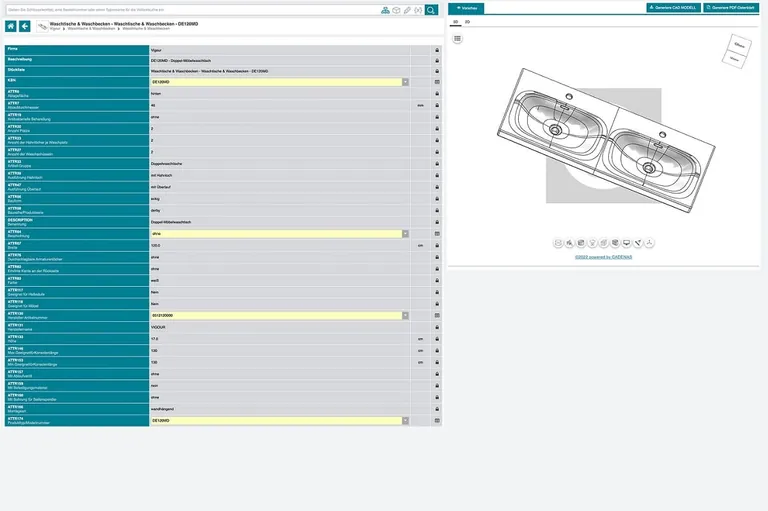The height and width of the screenshot is (511, 768).
Task: Click Generiere PDF-Datenblatt button
Action: click(x=733, y=7)
